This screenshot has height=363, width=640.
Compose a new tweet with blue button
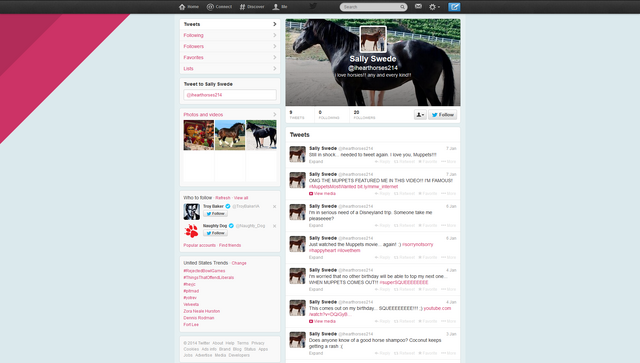tap(454, 7)
